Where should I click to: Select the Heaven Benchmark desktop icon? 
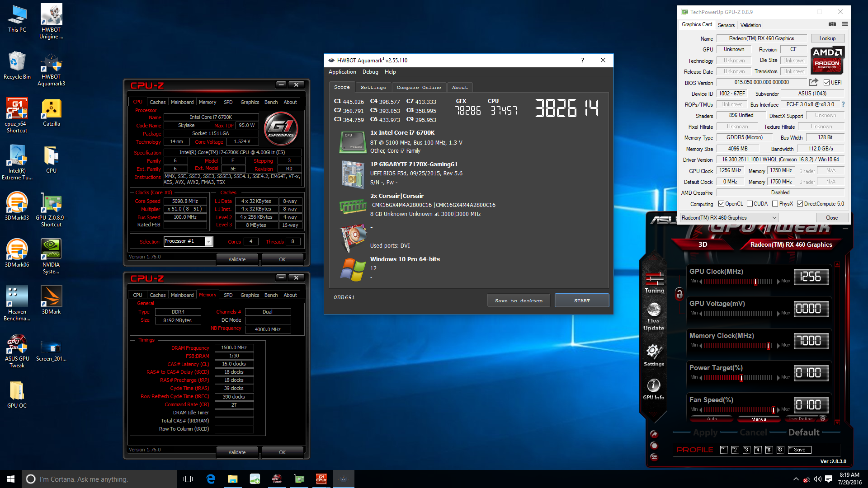tap(17, 304)
